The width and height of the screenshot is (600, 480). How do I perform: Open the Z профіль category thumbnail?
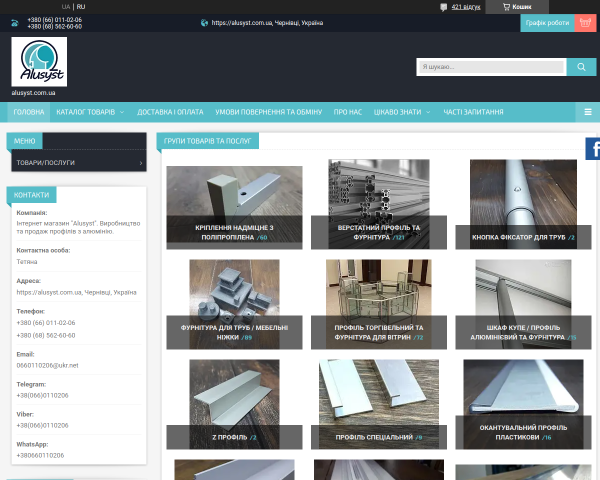coord(234,404)
